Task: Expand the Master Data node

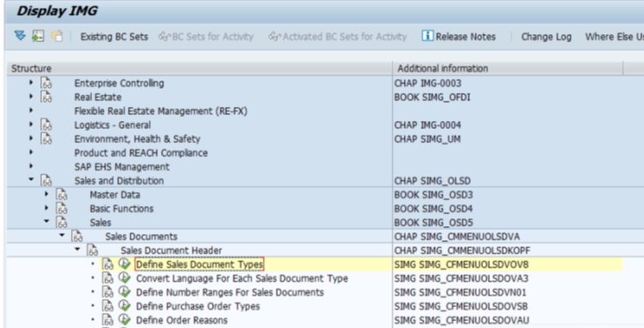Action: coord(46,194)
